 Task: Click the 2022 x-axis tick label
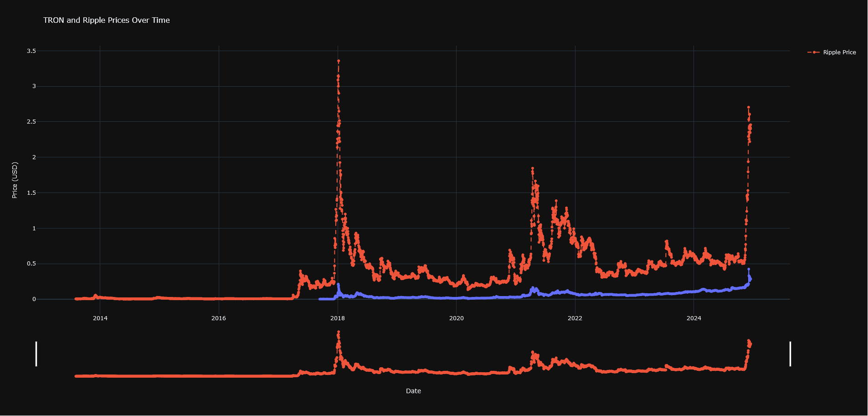pyautogui.click(x=575, y=318)
